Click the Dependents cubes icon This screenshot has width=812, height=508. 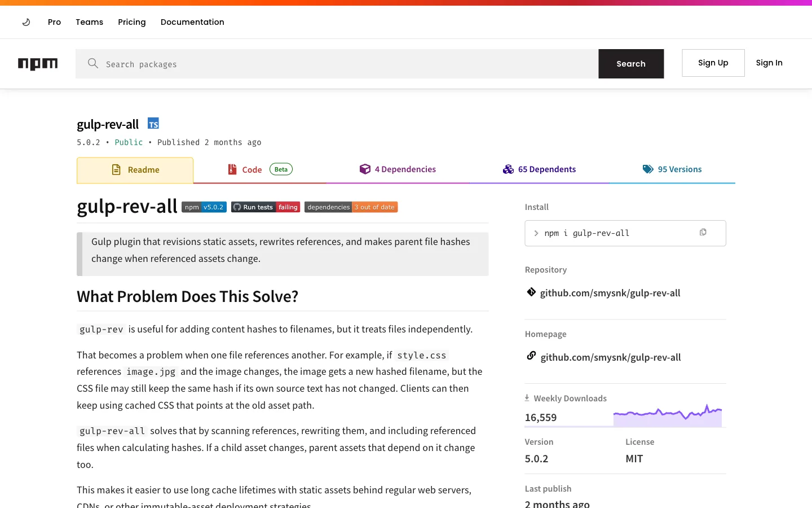pyautogui.click(x=508, y=169)
